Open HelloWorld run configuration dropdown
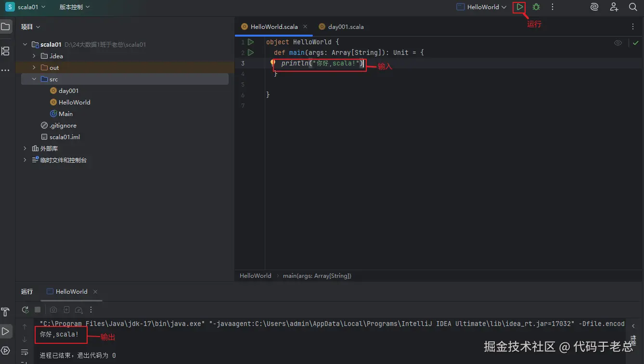The height and width of the screenshot is (364, 644). 481,7
